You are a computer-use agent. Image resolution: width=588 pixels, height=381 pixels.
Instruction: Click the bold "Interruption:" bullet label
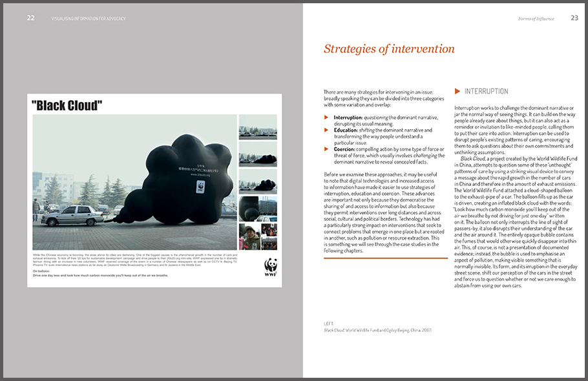click(348, 118)
